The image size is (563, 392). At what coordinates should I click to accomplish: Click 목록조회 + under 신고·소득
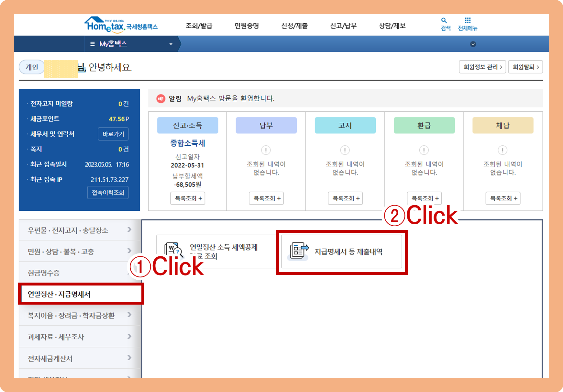tap(188, 198)
